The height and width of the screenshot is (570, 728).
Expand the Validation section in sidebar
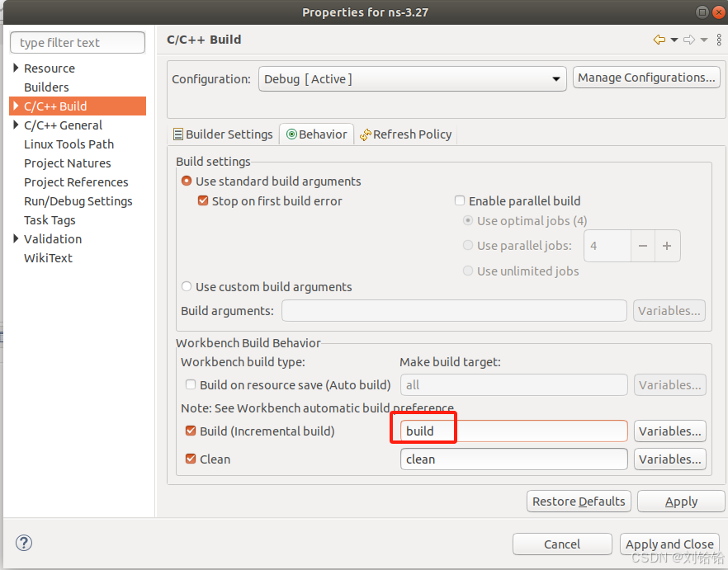tap(14, 239)
